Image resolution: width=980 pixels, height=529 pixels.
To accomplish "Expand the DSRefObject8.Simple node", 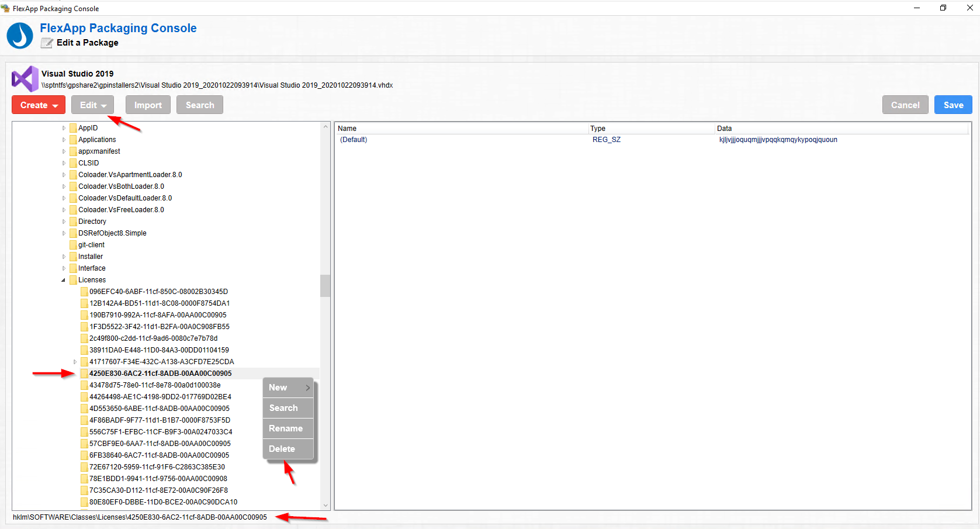I will pyautogui.click(x=64, y=233).
